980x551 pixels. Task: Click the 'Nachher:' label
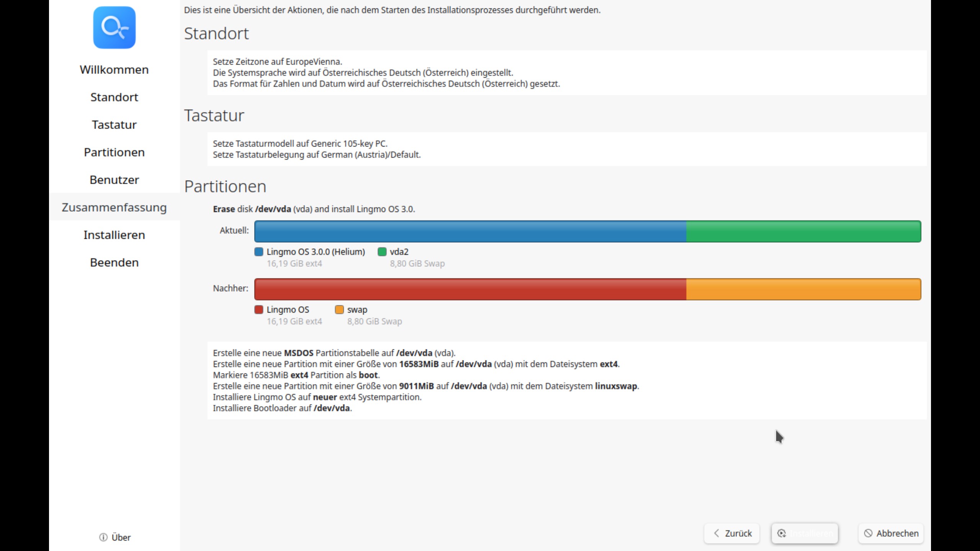point(230,288)
